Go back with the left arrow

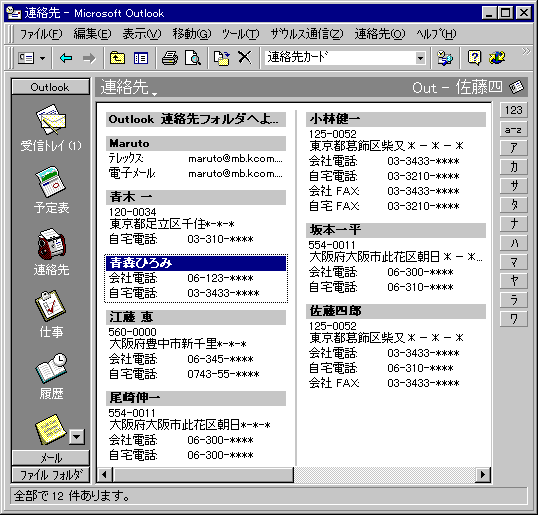66,58
